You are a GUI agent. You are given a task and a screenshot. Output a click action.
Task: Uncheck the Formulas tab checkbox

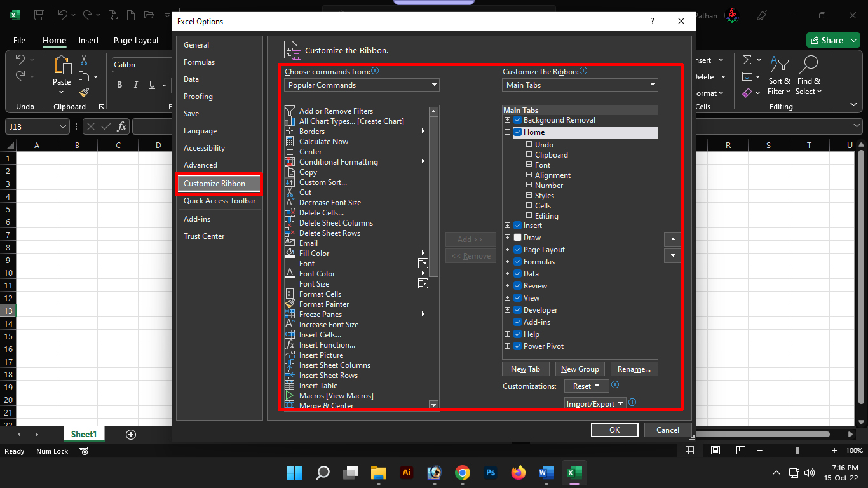tap(517, 262)
